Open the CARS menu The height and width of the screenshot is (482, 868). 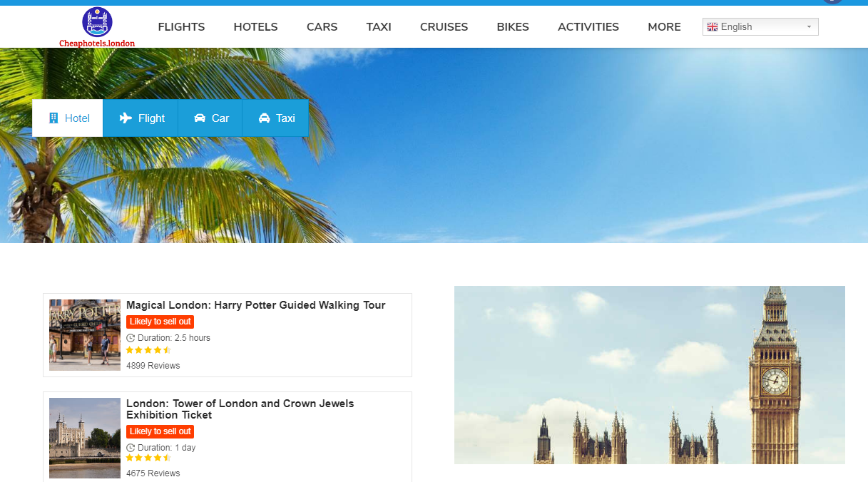[322, 27]
